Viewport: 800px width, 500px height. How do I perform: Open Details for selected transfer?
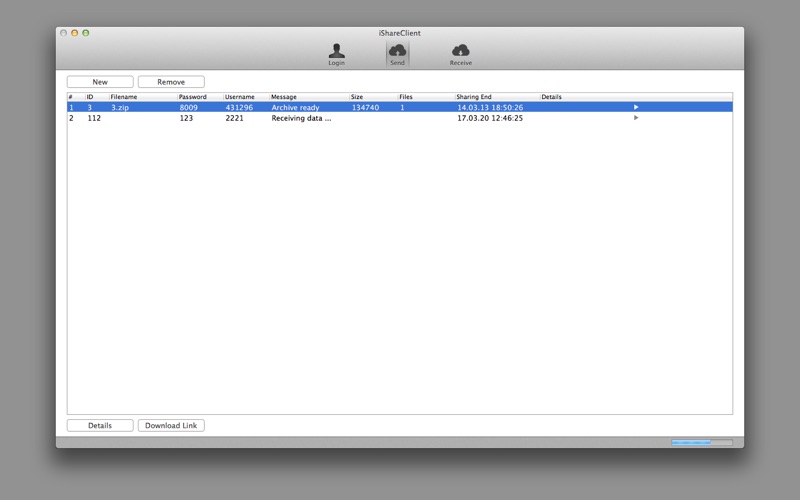pyautogui.click(x=100, y=426)
